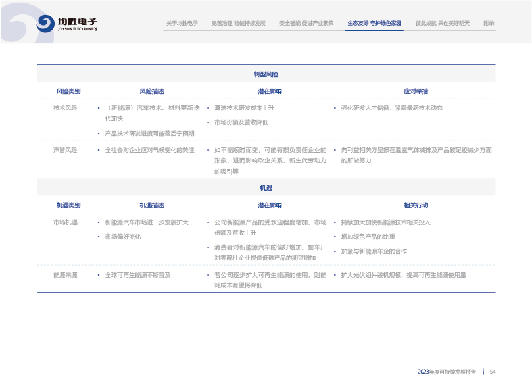
Task: Click the 转型风险 table title bar
Action: click(x=266, y=74)
